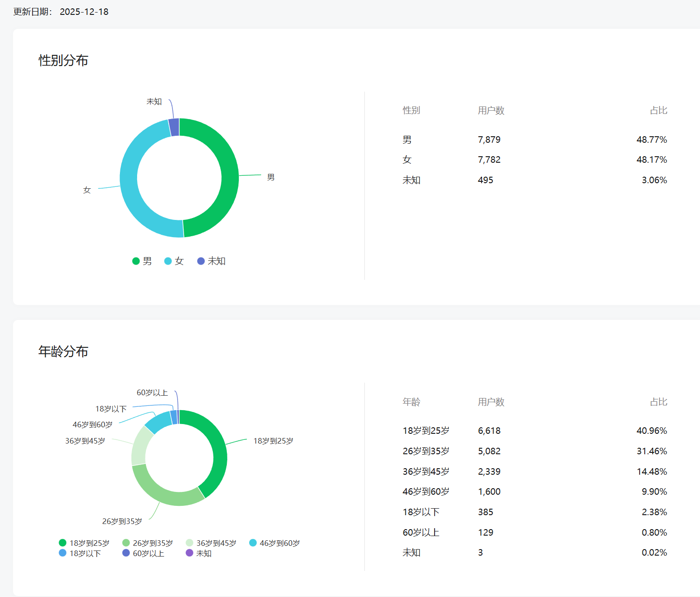Toggle the 60岁以上 legend entry

pyautogui.click(x=143, y=553)
